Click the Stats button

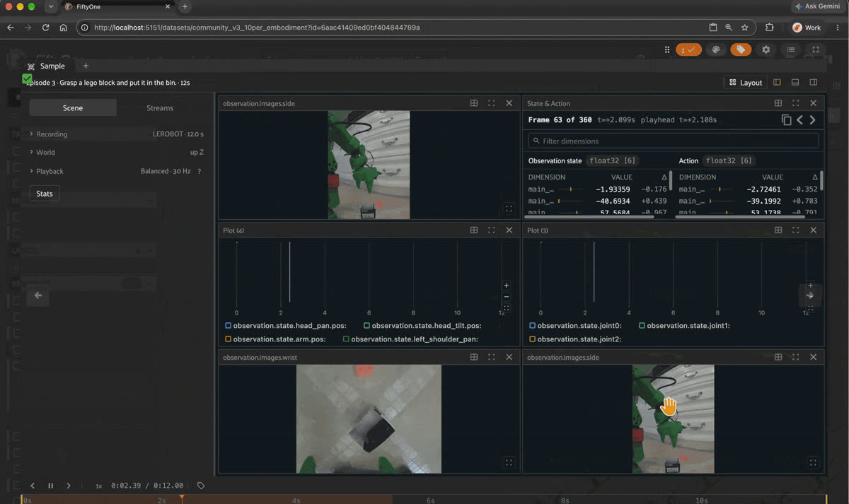point(45,194)
